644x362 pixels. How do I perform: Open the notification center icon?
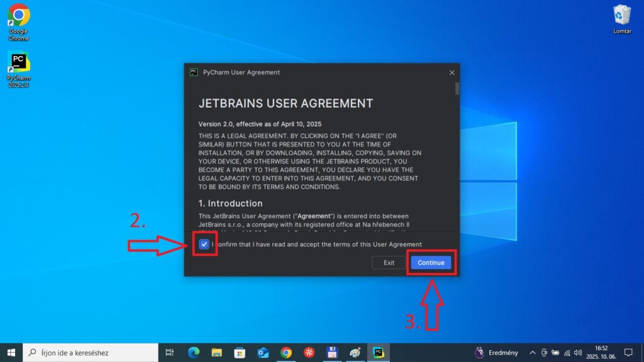coord(628,353)
